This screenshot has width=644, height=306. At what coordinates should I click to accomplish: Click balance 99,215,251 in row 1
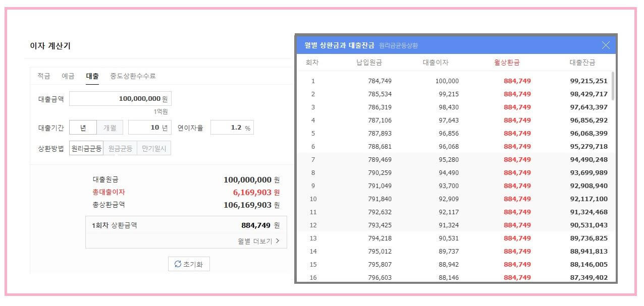click(588, 81)
